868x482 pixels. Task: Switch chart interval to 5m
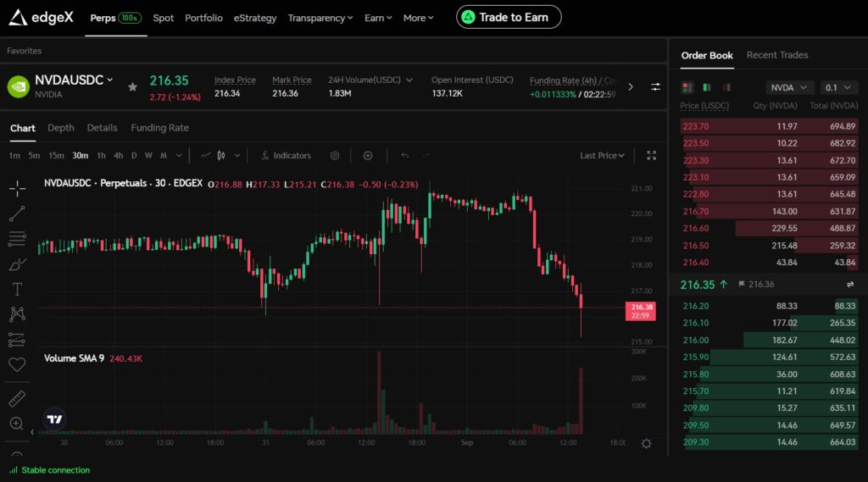click(x=34, y=156)
